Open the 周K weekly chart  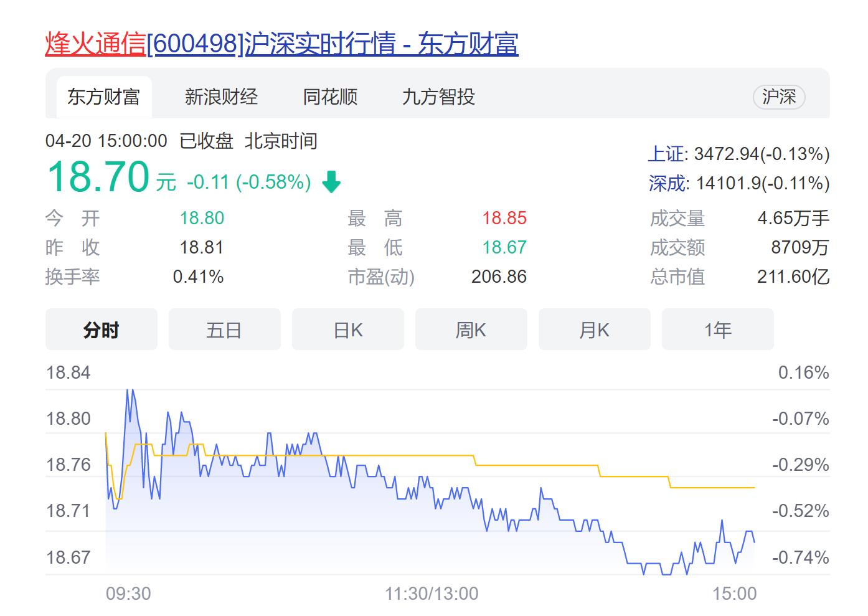click(471, 329)
